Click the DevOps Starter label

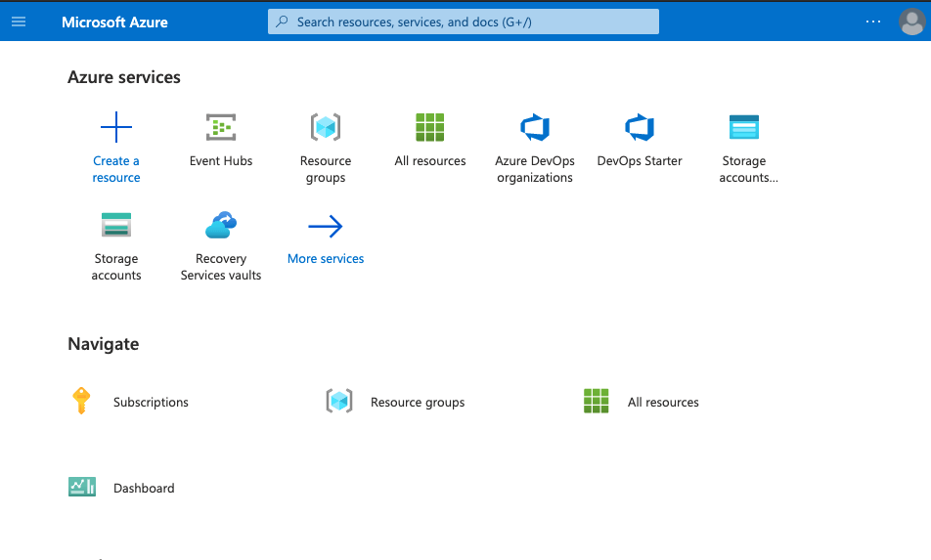[x=640, y=160]
